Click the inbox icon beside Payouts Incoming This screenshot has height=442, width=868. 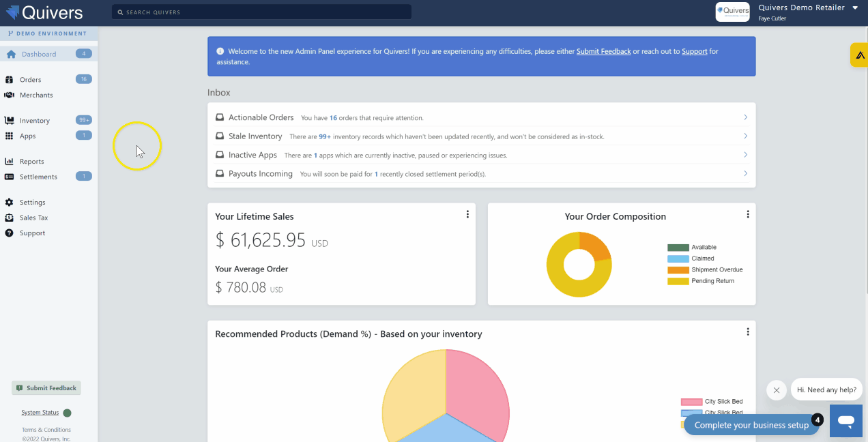click(x=220, y=174)
